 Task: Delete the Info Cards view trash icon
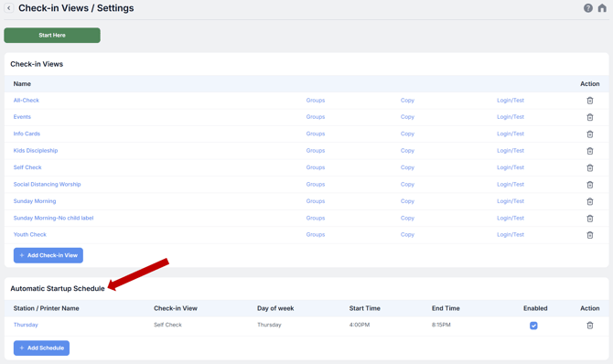point(590,134)
